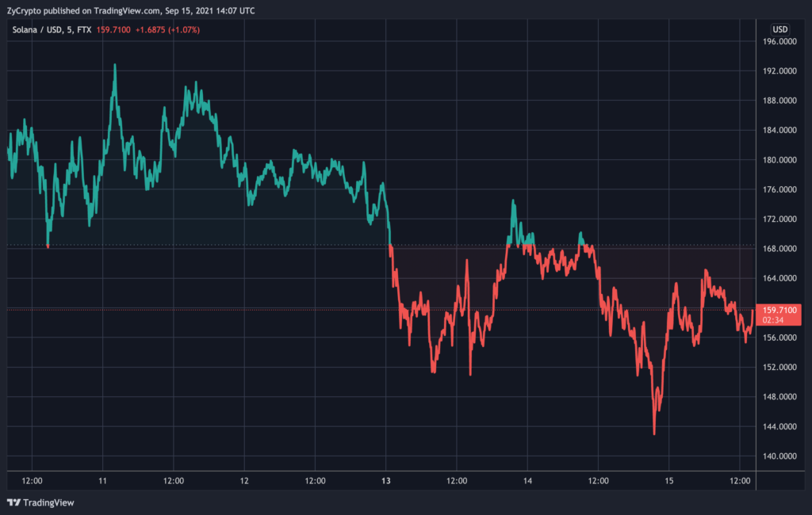The width and height of the screenshot is (812, 515).
Task: Click the 188.0000 price axis label
Action: click(779, 101)
